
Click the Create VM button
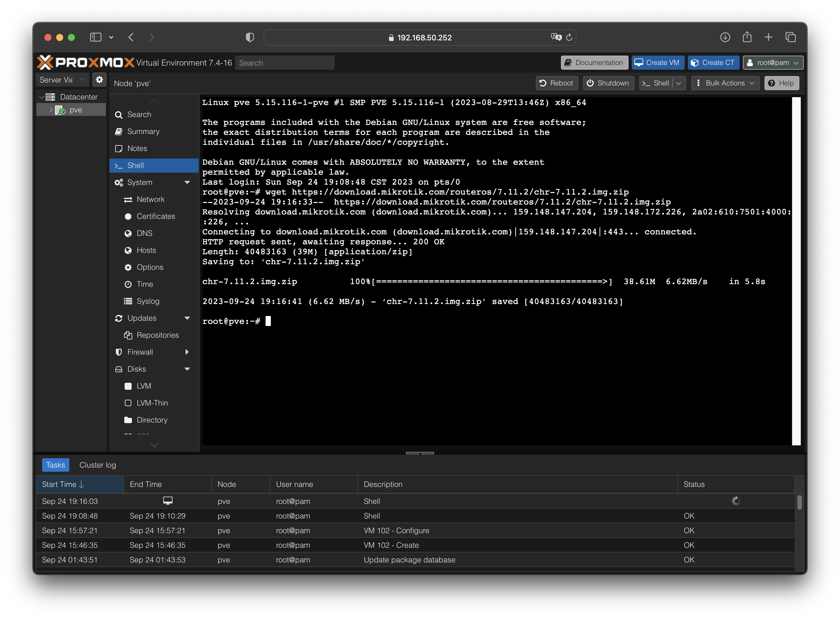tap(657, 63)
